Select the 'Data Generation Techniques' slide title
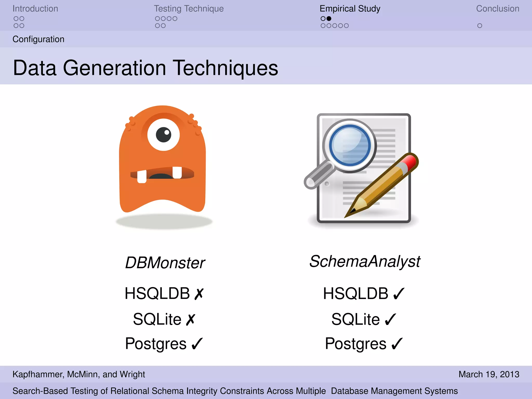 pyautogui.click(x=145, y=68)
